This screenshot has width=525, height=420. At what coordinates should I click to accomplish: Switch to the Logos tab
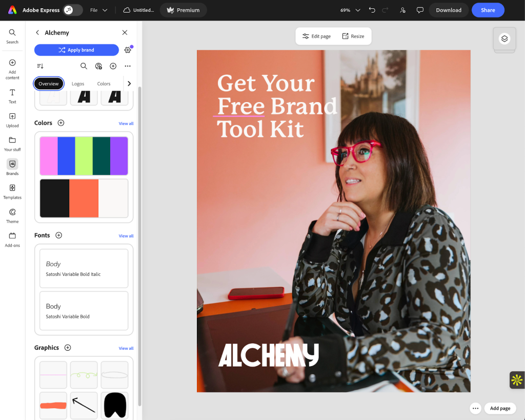tap(78, 84)
